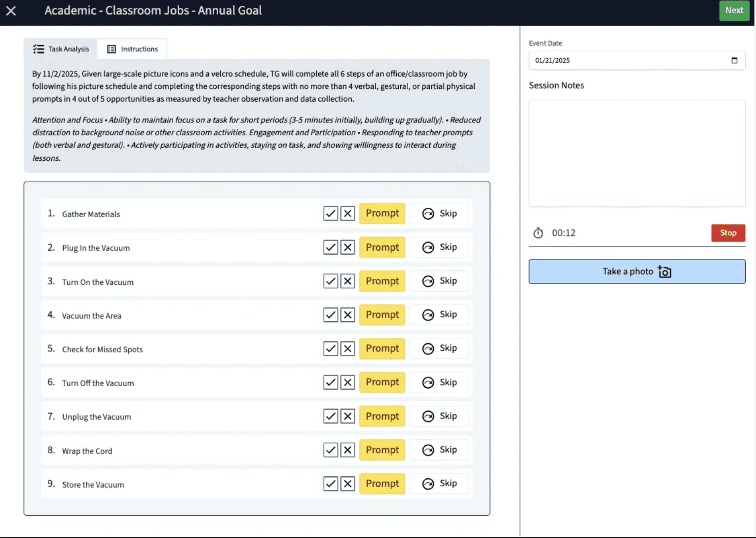Mark Check for Missed Spots as incorrect
Image resolution: width=756 pixels, height=538 pixels.
point(348,348)
